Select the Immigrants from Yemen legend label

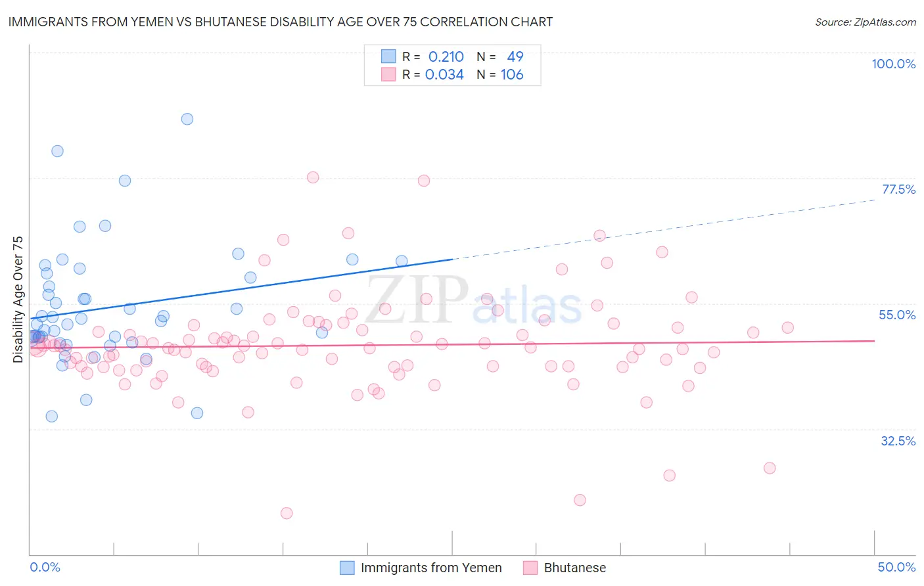pos(431,568)
